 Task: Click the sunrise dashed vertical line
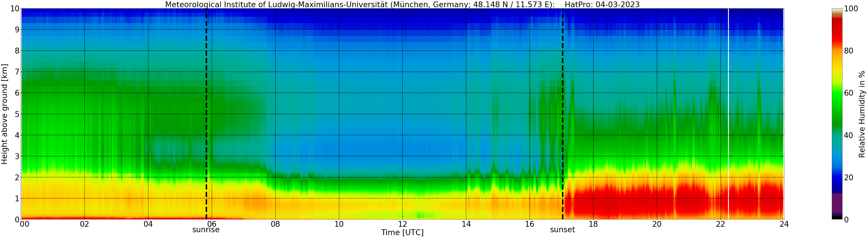tap(206, 114)
